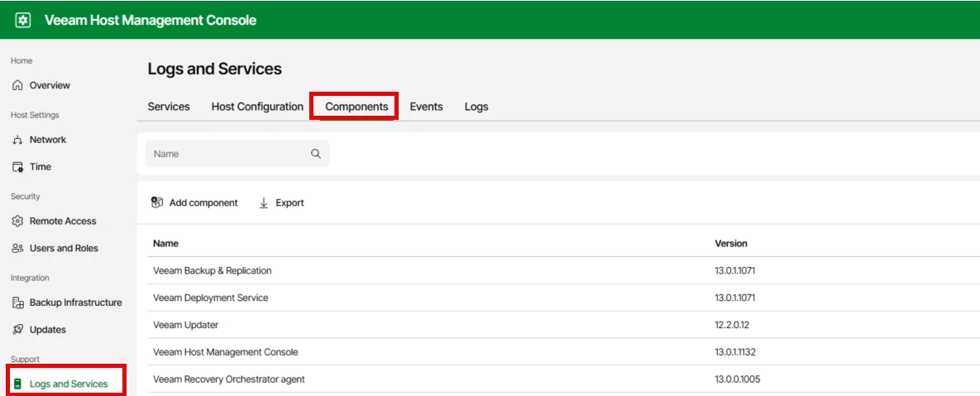
Task: Click version 13.0.1.1132 cell
Action: [x=736, y=351]
